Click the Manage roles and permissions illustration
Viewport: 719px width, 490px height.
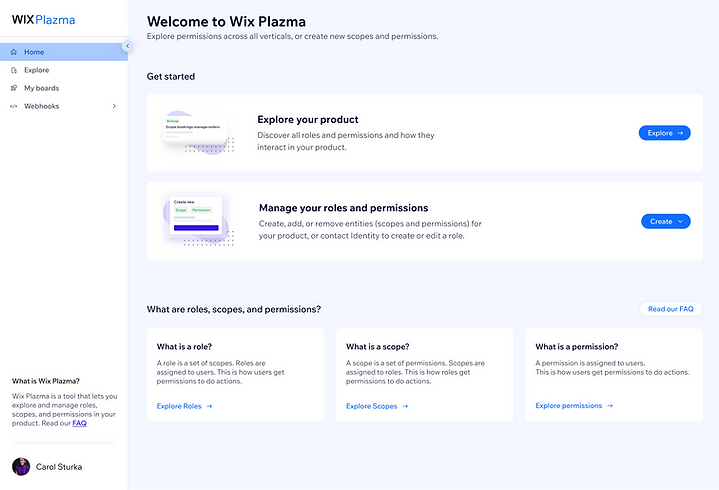pyautogui.click(x=198, y=220)
